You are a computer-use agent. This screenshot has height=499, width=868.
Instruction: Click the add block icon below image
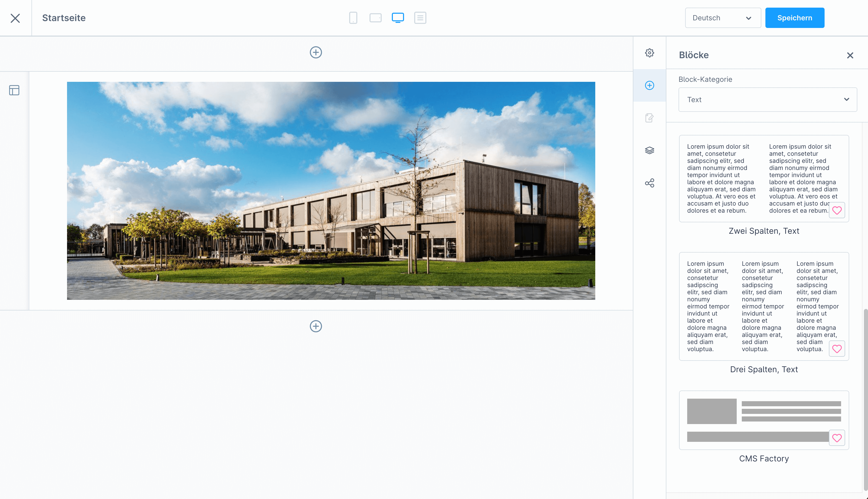click(316, 325)
